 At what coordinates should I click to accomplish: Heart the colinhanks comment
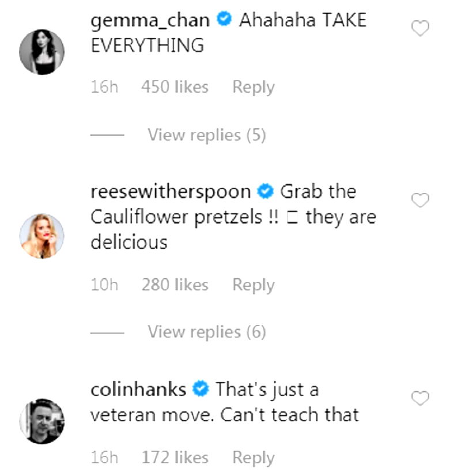pyautogui.click(x=420, y=398)
